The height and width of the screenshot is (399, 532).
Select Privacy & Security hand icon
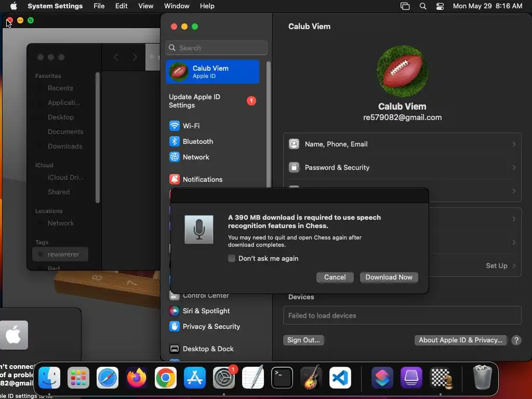[x=175, y=326]
